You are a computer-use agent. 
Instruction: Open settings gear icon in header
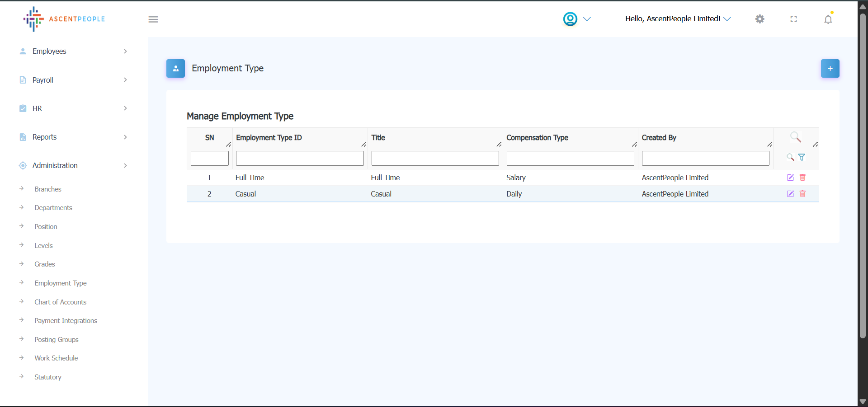click(760, 19)
